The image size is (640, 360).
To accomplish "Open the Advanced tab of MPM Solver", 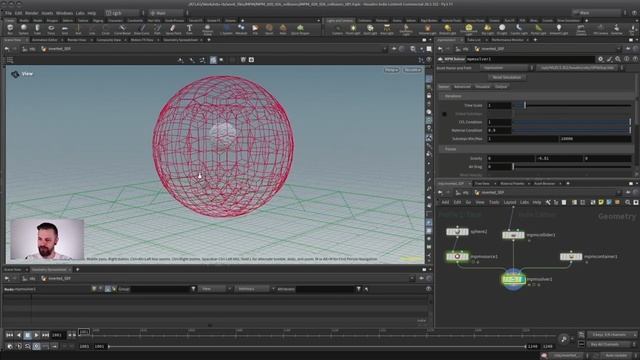I will (462, 87).
